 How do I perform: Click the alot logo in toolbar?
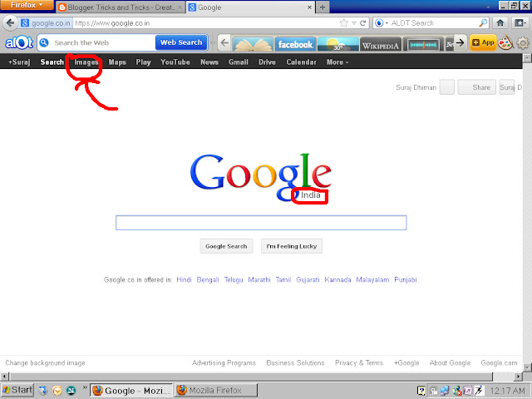click(x=19, y=42)
